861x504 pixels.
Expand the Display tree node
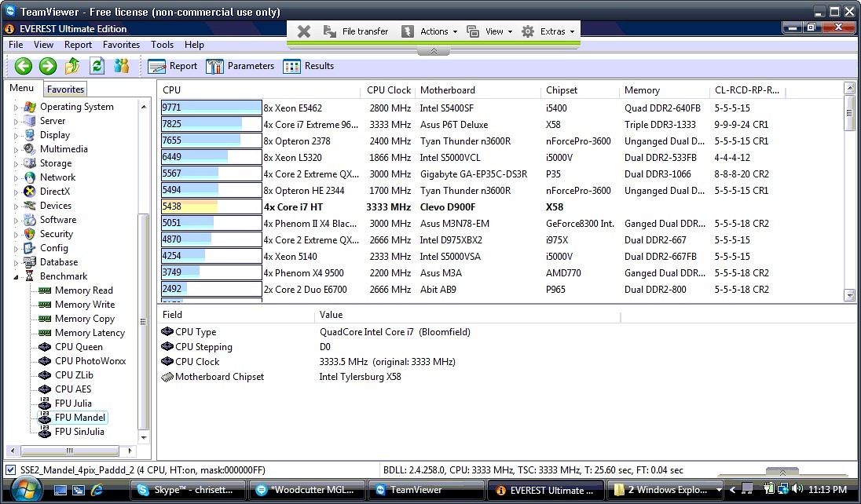point(16,136)
